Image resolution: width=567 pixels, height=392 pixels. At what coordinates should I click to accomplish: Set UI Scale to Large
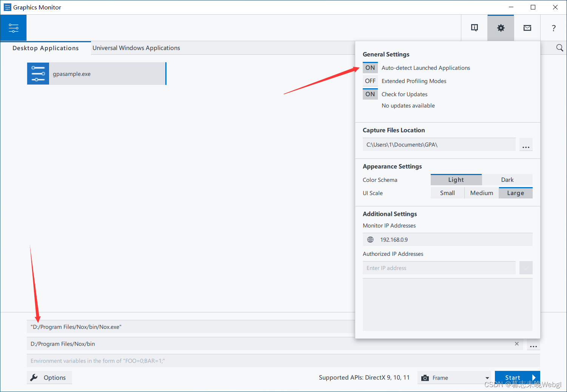point(516,193)
